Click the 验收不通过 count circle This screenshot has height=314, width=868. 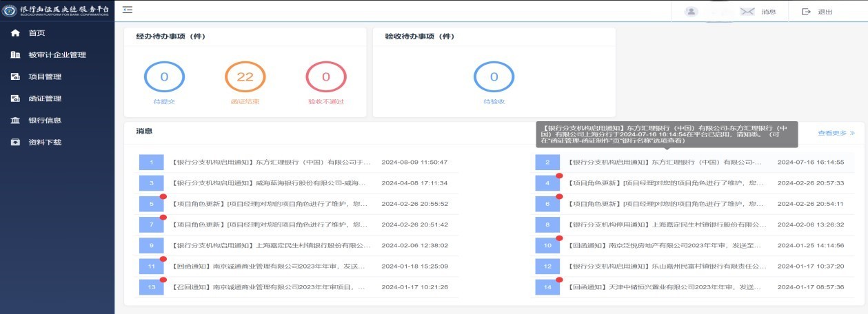tap(326, 77)
